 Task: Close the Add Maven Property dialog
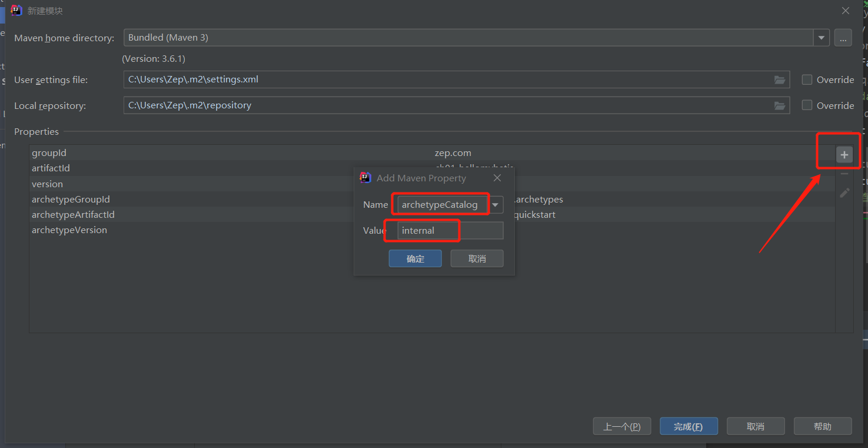[x=497, y=178]
